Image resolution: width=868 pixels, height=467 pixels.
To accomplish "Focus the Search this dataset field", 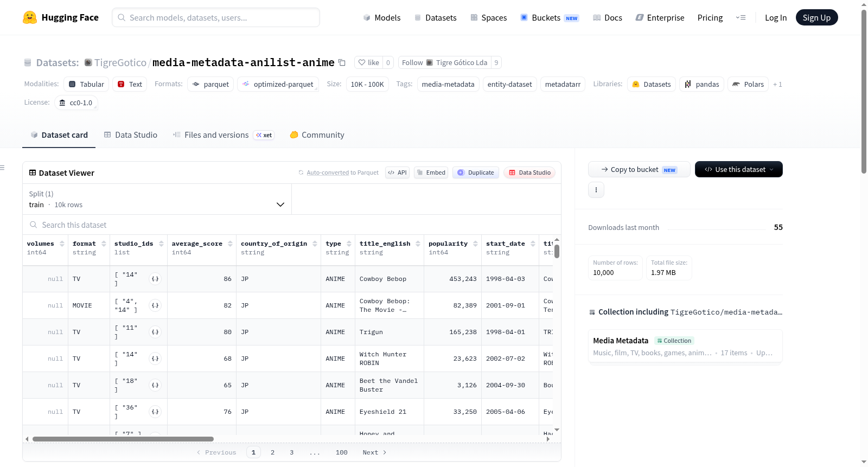I will [292, 225].
